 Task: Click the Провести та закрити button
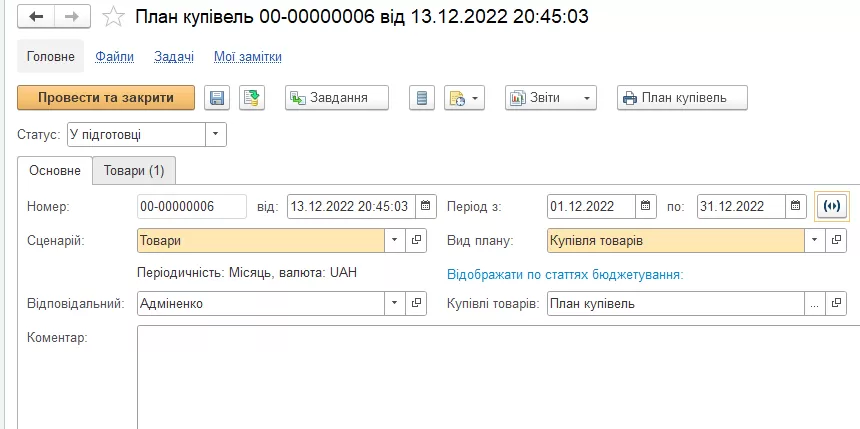point(106,98)
